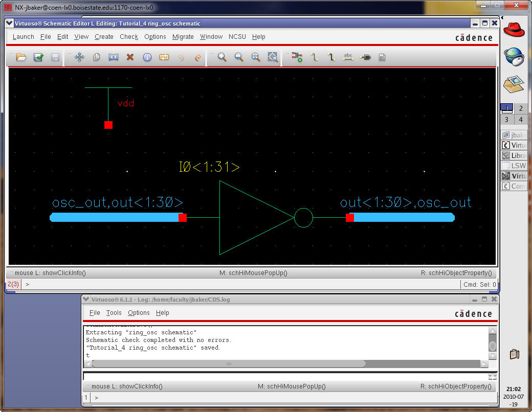Switch to the LSW window in taskbar
Viewport: 532px width, 412px height.
coord(515,166)
